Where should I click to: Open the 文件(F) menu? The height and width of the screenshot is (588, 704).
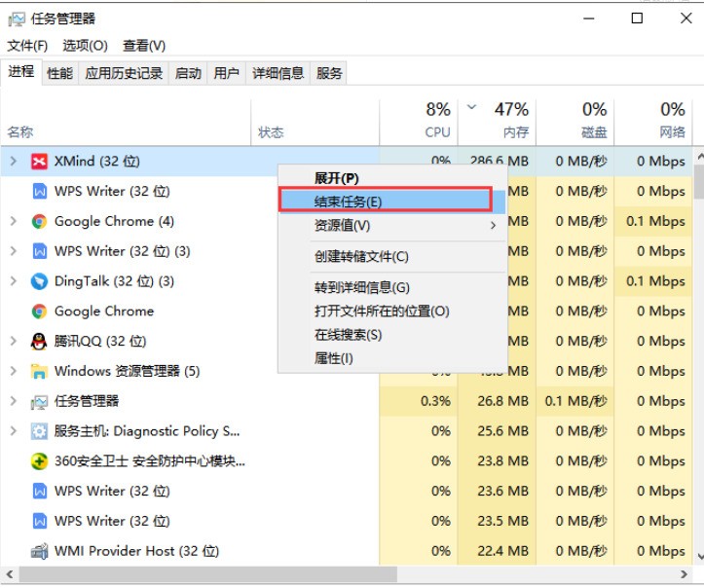[27, 46]
